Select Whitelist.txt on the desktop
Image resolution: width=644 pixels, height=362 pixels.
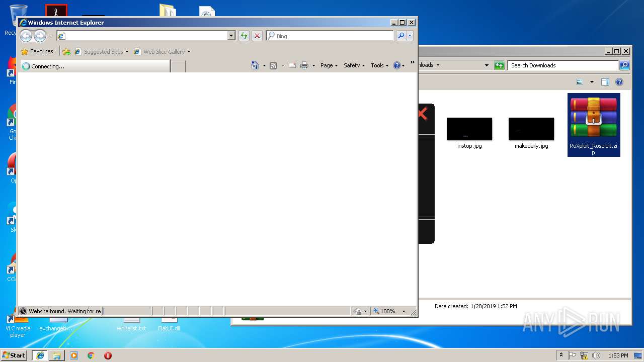131,324
